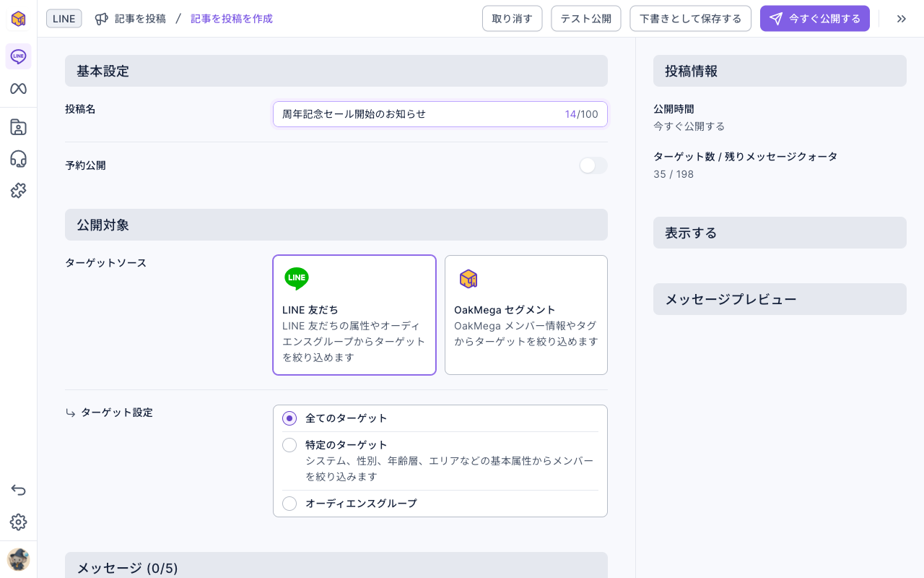Click the テスト公開 button
This screenshot has height=578, width=924.
pyautogui.click(x=586, y=19)
